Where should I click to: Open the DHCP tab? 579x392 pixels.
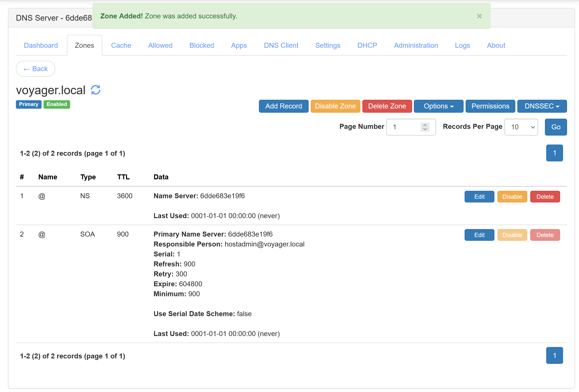point(367,45)
